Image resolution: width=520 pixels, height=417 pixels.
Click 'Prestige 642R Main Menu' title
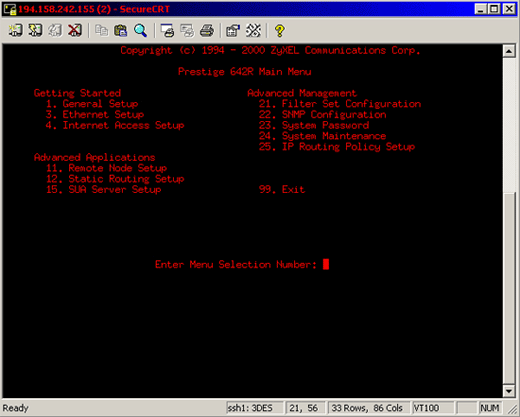tap(245, 72)
